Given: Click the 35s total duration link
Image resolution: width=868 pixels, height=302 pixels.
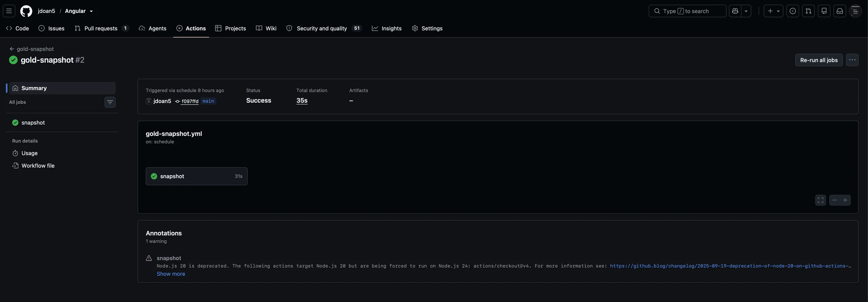Looking at the screenshot, I should click(x=302, y=100).
